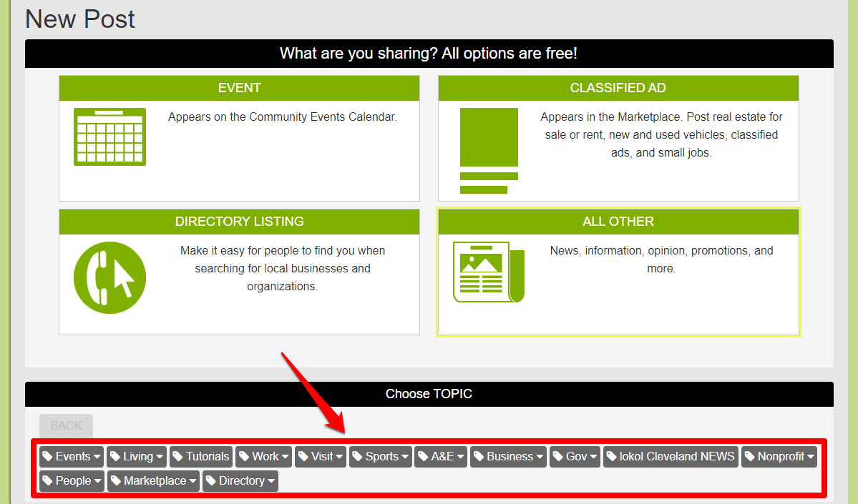Viewport: 858px width, 504px height.
Task: Choose the EVENT post type header
Action: [x=239, y=88]
